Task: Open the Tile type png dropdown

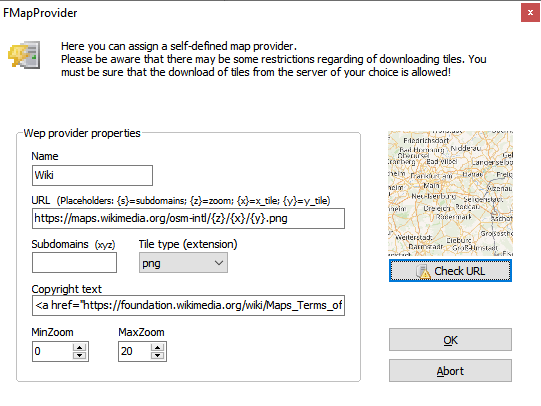Action: 183,263
